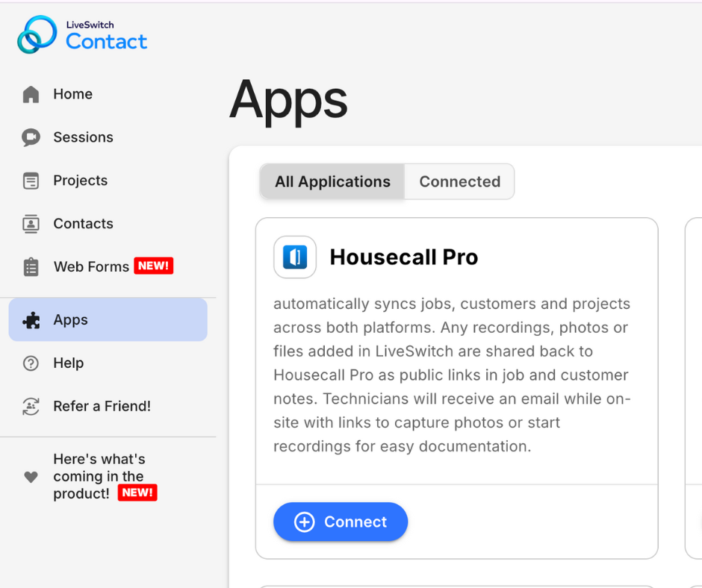This screenshot has width=702, height=588.
Task: Click NEW! badge beside product updates
Action: pyautogui.click(x=137, y=492)
